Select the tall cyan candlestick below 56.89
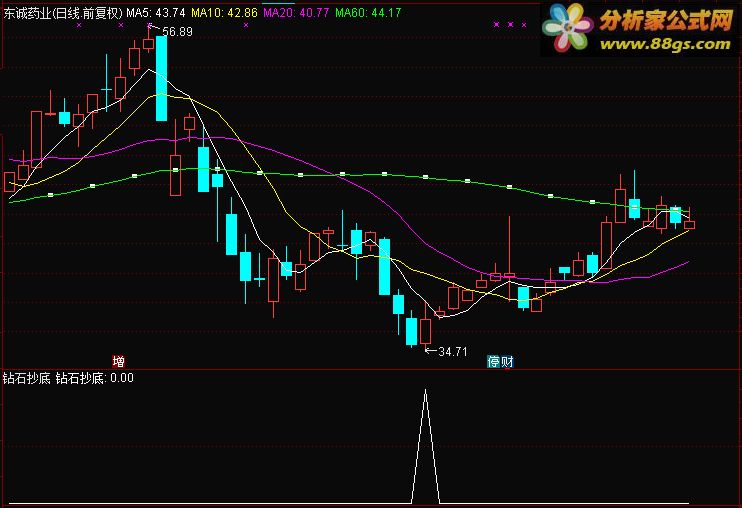This screenshot has height=508, width=742. 161,78
